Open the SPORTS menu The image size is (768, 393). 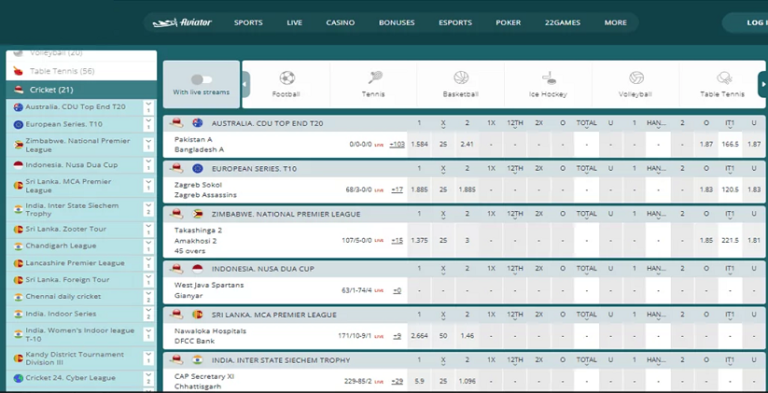(248, 23)
